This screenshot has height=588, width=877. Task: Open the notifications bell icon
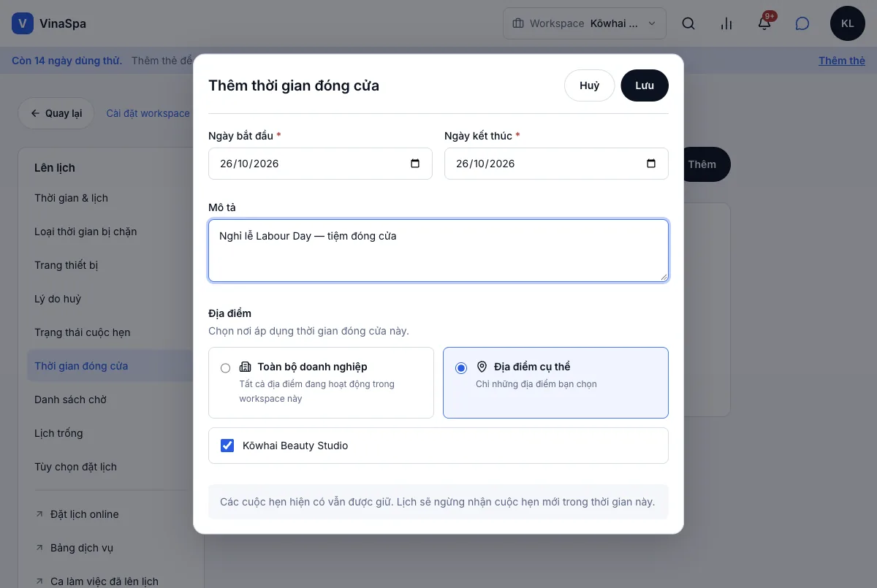click(x=764, y=23)
